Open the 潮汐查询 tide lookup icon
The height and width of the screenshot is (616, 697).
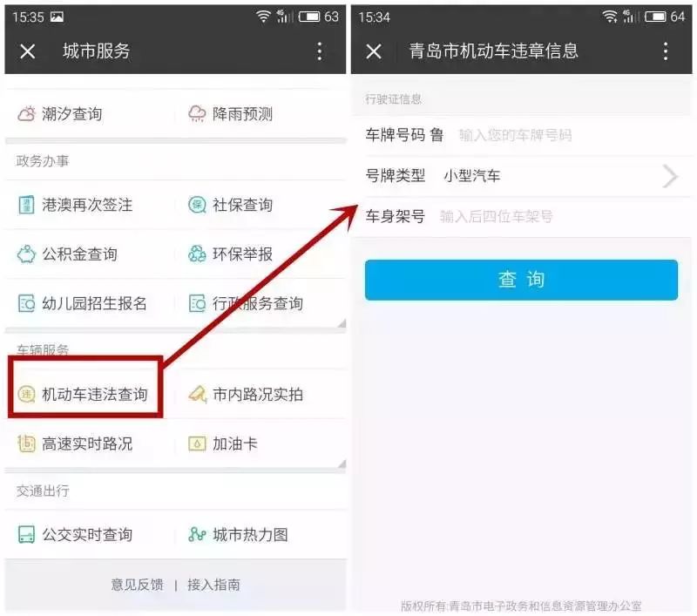(x=26, y=114)
